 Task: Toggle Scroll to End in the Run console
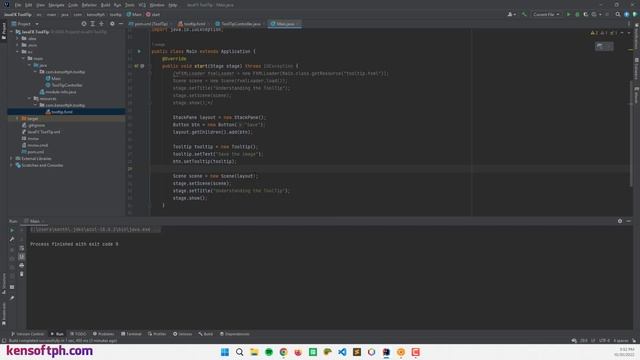(x=22, y=256)
